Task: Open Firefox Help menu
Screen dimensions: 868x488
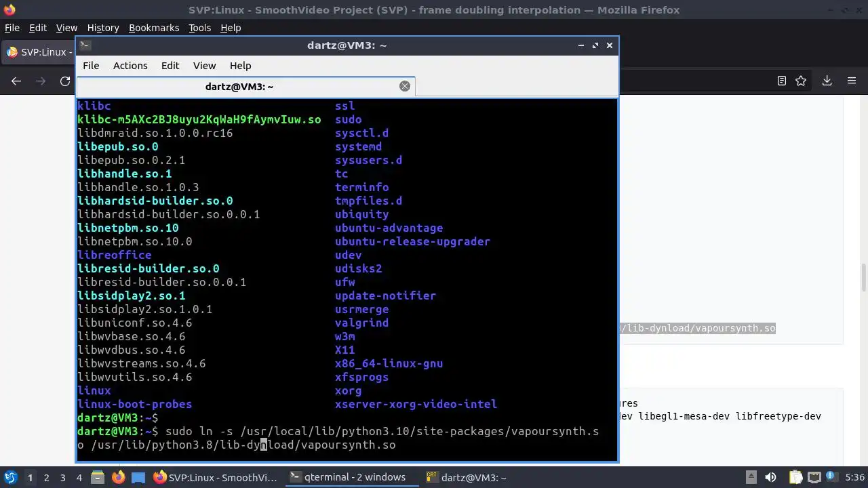Action: pos(231,28)
